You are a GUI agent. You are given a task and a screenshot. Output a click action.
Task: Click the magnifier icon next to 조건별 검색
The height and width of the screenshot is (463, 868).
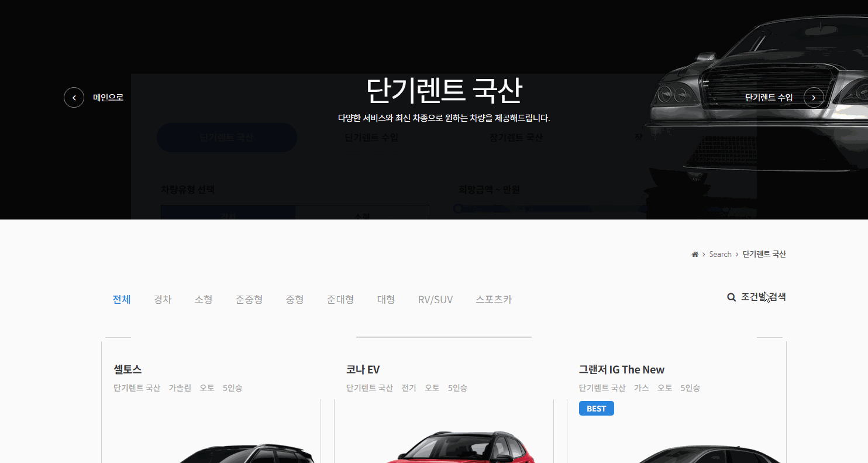click(731, 297)
